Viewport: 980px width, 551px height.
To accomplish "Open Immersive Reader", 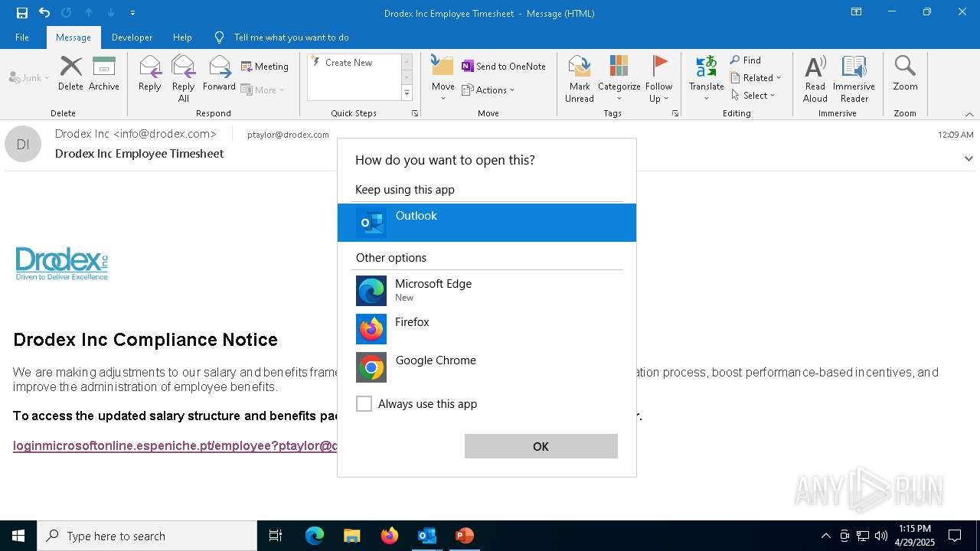I will tap(854, 79).
